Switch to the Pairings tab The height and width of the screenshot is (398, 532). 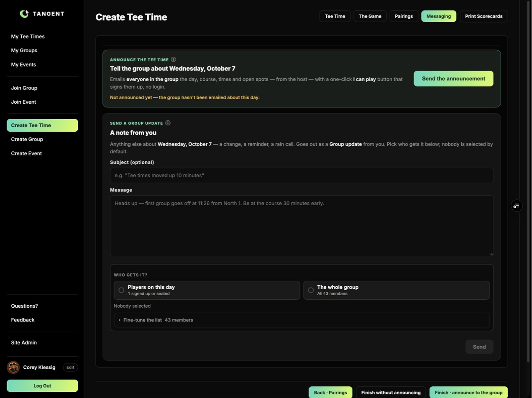(404, 16)
